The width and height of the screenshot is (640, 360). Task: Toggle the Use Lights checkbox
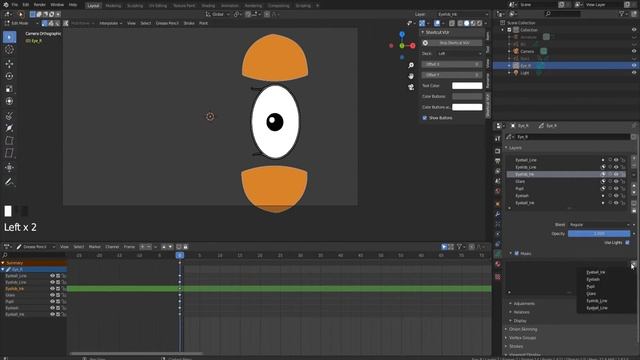click(627, 242)
